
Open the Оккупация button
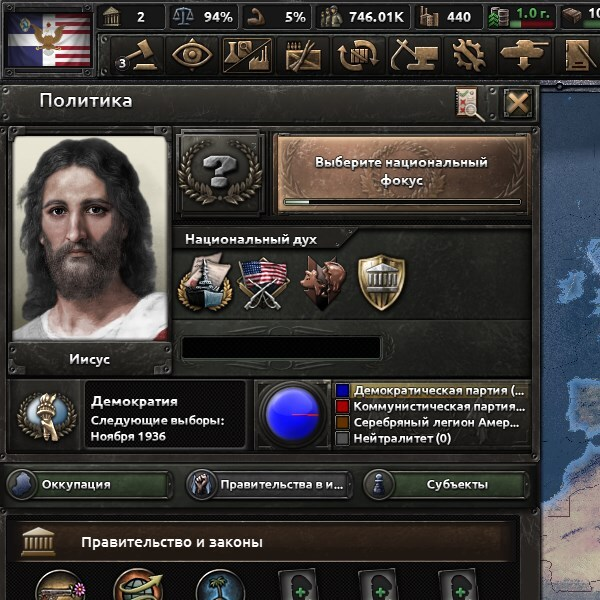(x=89, y=484)
